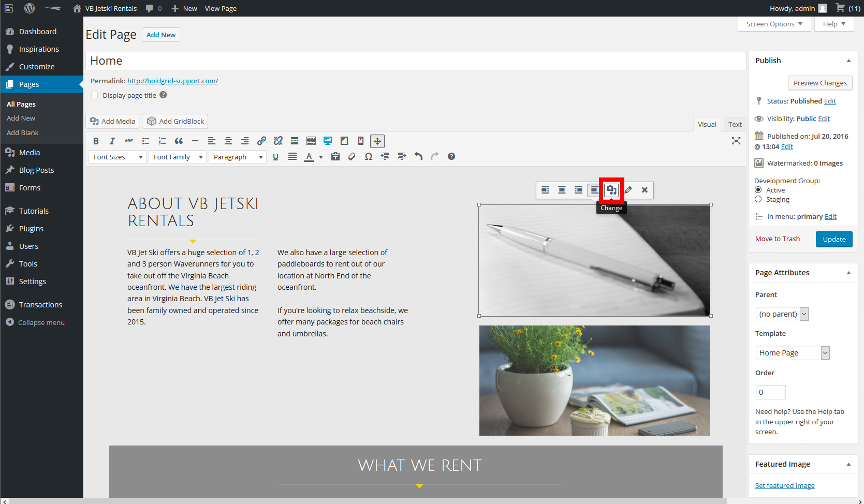The width and height of the screenshot is (864, 504).
Task: Collapse the Page Attributes panel
Action: pyautogui.click(x=848, y=273)
